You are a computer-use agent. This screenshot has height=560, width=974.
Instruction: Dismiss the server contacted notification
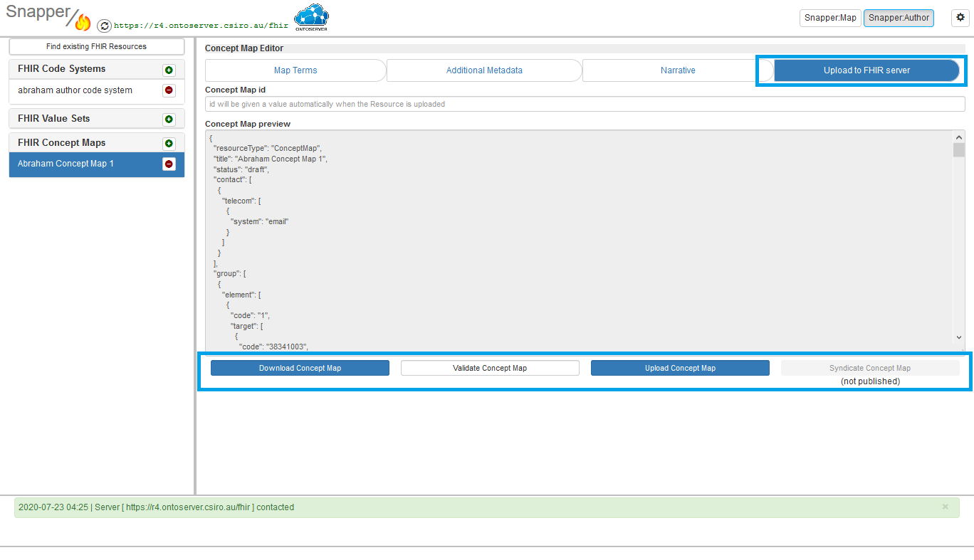tap(946, 507)
